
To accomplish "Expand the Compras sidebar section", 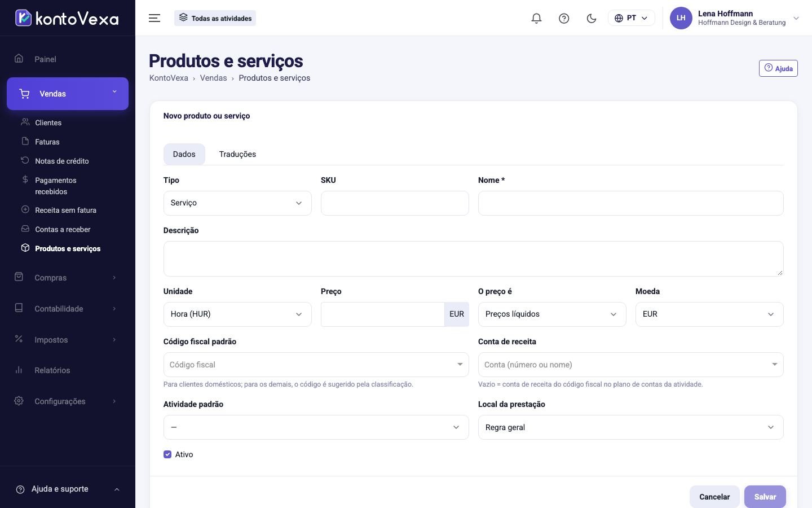I will coord(67,278).
